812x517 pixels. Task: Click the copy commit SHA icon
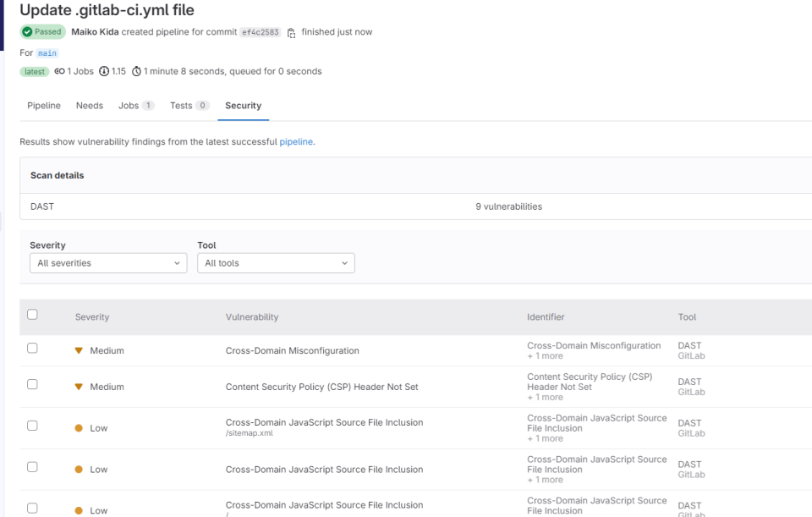point(291,33)
